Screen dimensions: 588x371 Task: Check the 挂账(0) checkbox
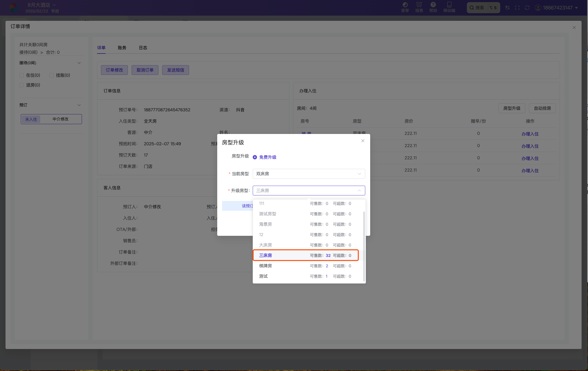pos(51,75)
